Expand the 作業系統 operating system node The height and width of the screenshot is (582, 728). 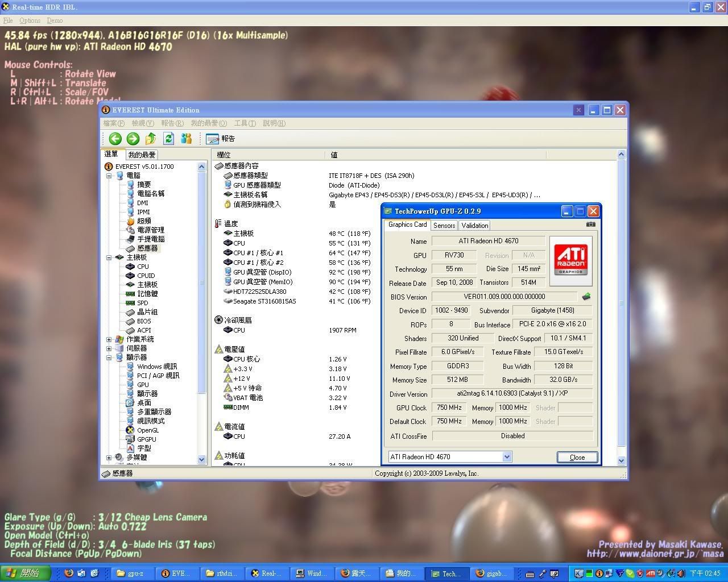[109, 339]
